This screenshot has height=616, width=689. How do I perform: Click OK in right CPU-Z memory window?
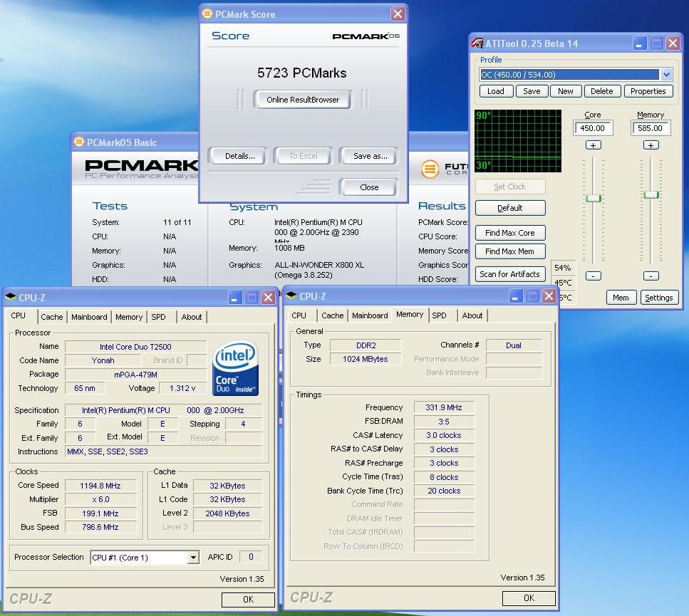point(529,598)
